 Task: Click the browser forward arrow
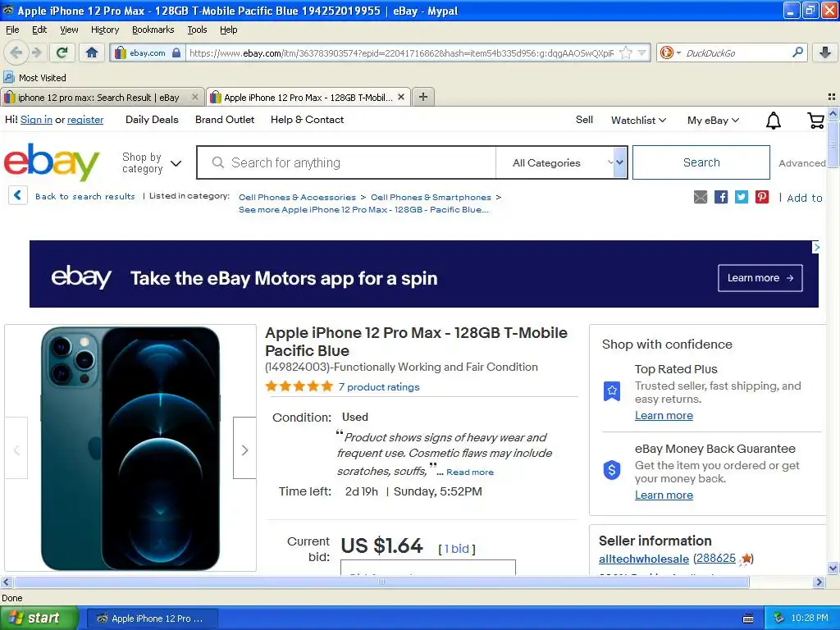coord(37,52)
